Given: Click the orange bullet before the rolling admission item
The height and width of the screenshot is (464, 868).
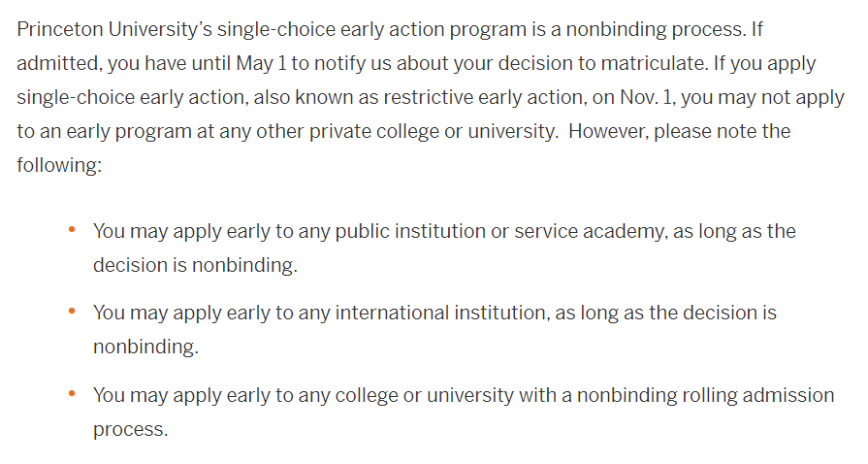Looking at the screenshot, I should pos(72,395).
